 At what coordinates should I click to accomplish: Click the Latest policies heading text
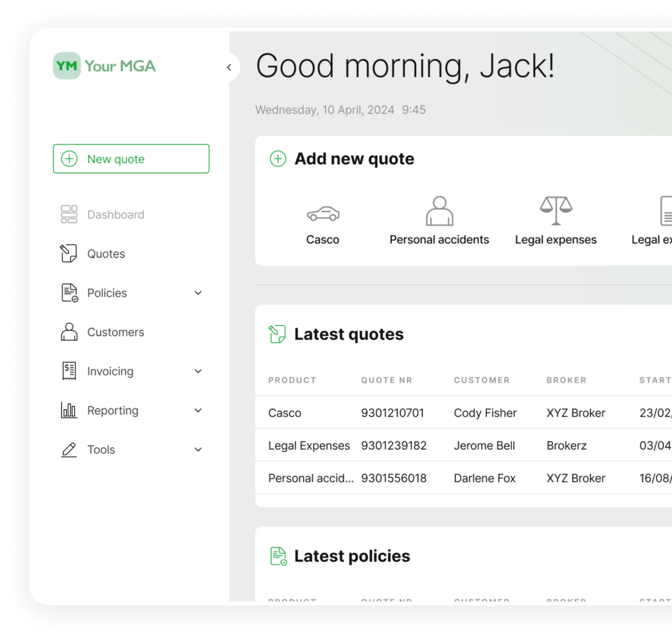[x=352, y=556]
